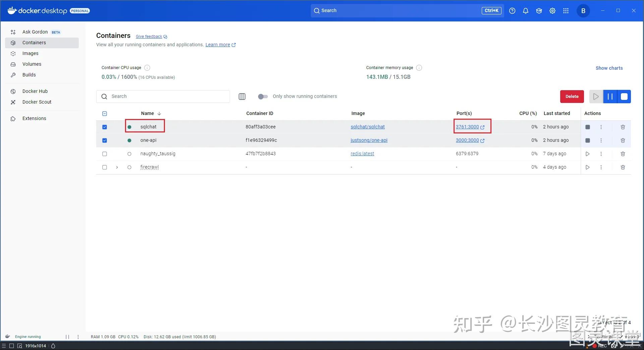Expand the firecrawl container group
Image resolution: width=644 pixels, height=350 pixels.
tap(117, 167)
